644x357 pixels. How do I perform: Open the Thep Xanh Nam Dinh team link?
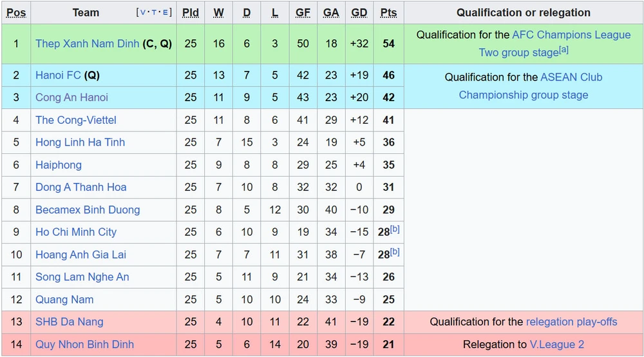click(87, 44)
